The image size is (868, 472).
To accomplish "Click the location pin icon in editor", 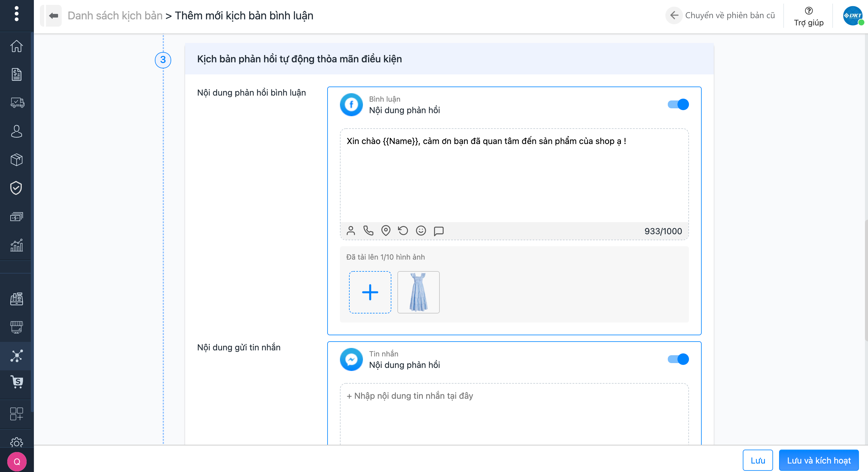I will [386, 231].
